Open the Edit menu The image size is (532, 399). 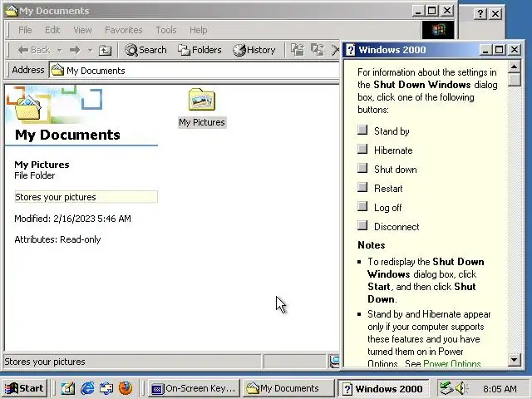(52, 30)
